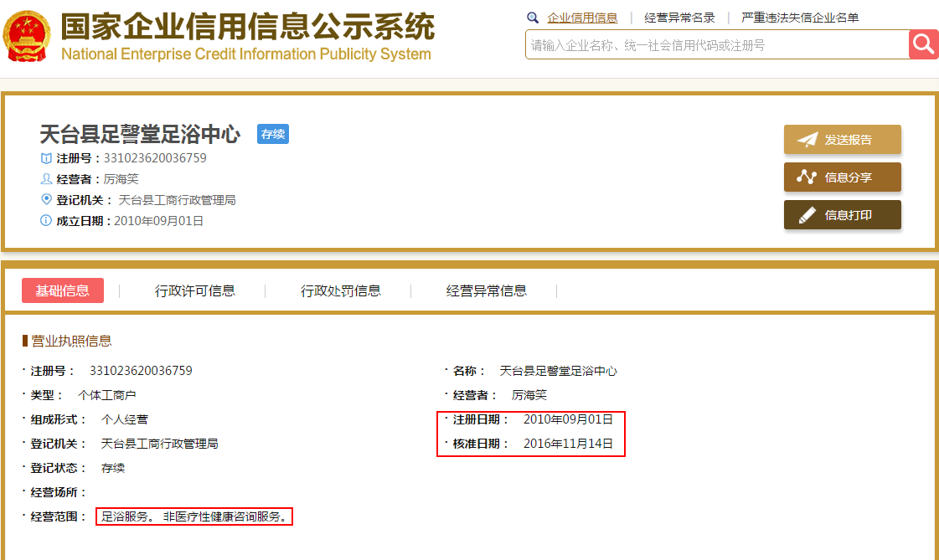The height and width of the screenshot is (560, 939).
Task: Click the enterprise name search input field
Action: 717,45
